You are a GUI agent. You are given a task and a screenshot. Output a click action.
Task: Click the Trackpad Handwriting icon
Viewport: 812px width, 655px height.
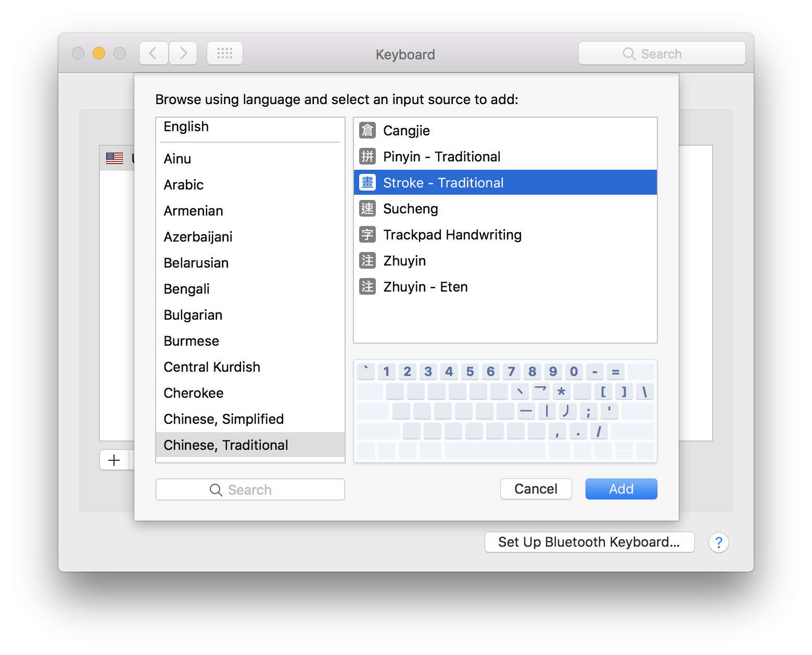click(x=367, y=234)
